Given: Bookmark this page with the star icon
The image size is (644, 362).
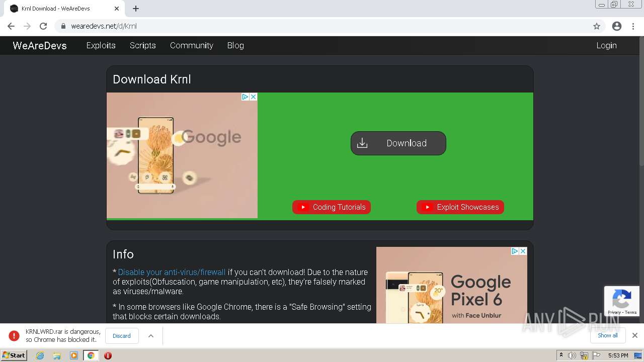Looking at the screenshot, I should (597, 26).
